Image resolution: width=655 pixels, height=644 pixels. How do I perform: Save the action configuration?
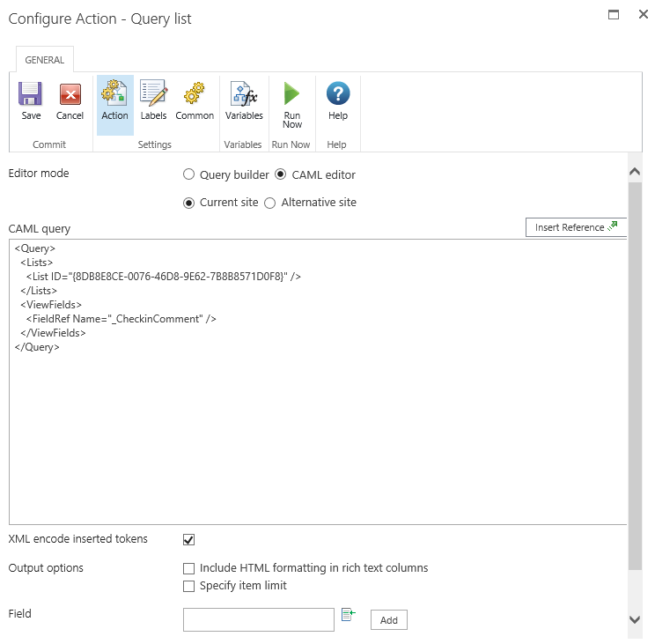click(x=31, y=100)
